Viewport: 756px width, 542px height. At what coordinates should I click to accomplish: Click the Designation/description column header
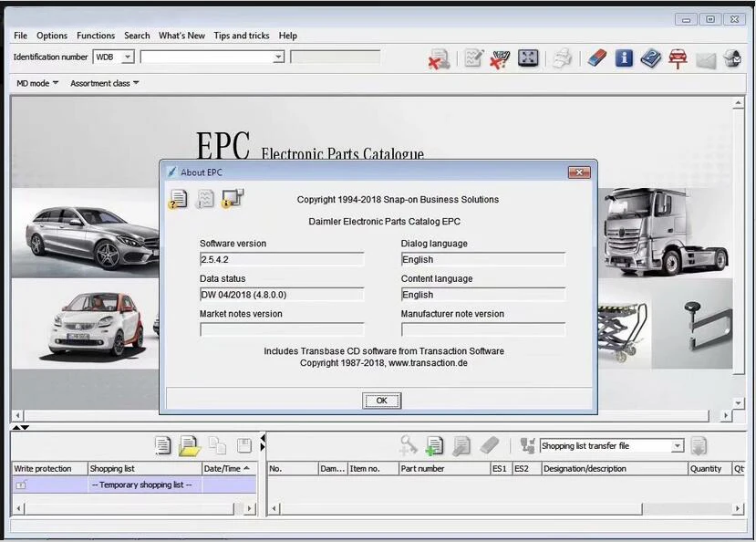(615, 468)
